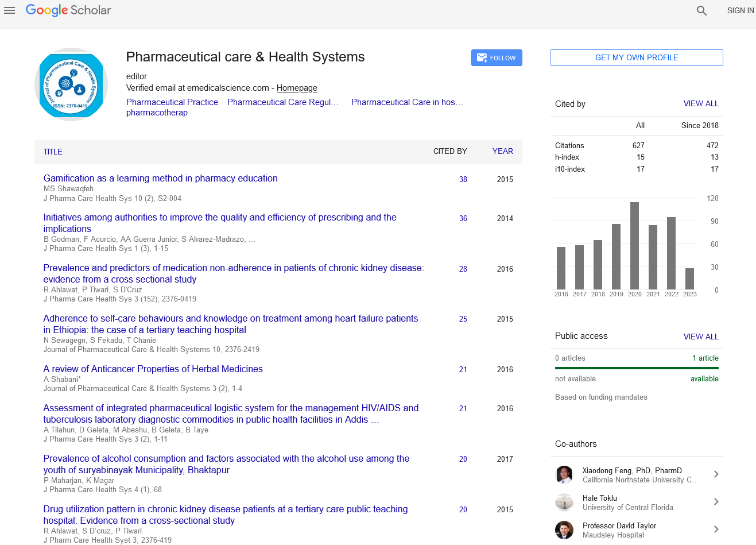
Task: Click the 0 articles not available text
Action: tap(570, 358)
